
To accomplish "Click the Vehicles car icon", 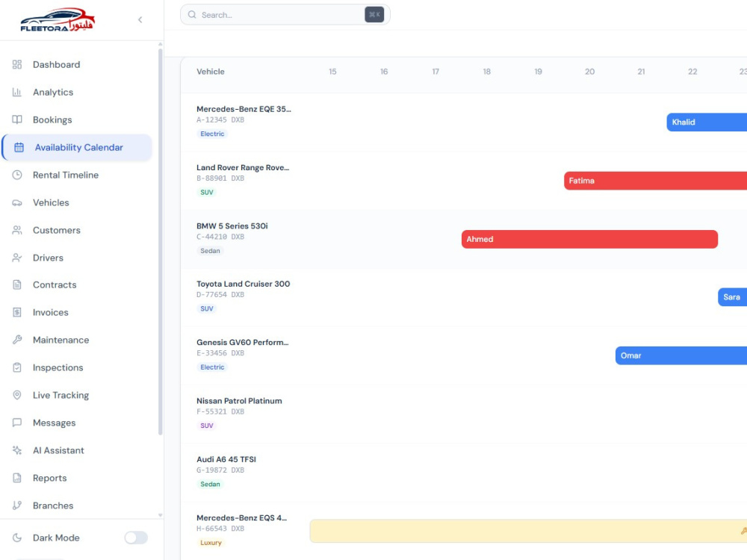I will (x=17, y=202).
